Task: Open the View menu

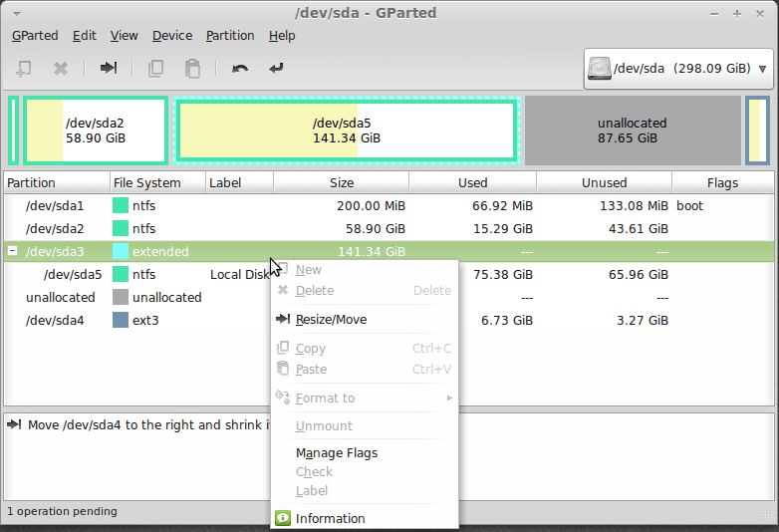Action: click(x=124, y=36)
